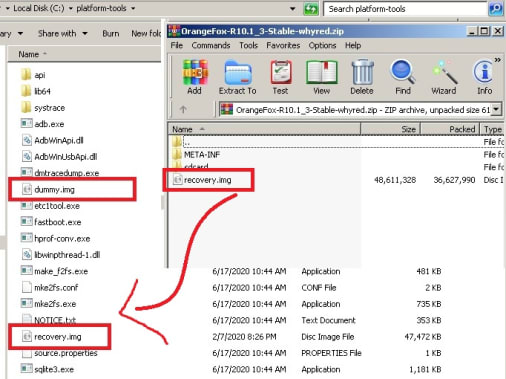Click the Extract To toolbar icon
The height and width of the screenshot is (379, 506).
tap(238, 77)
